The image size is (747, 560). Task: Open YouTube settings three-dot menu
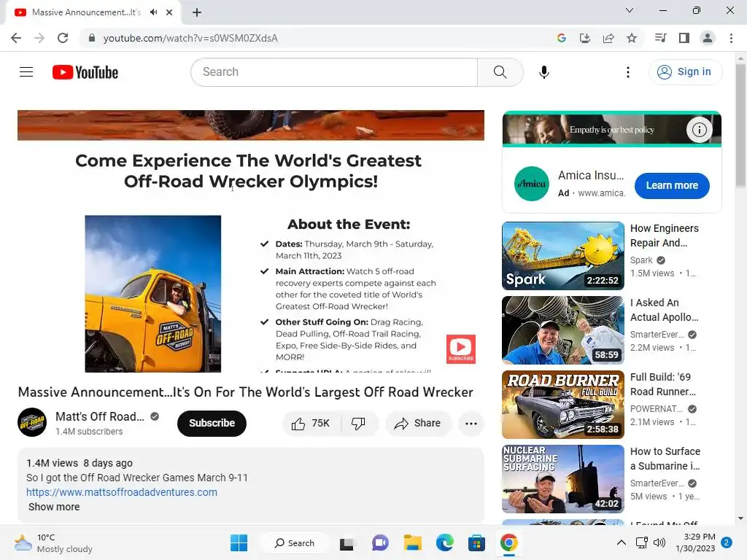(x=628, y=72)
